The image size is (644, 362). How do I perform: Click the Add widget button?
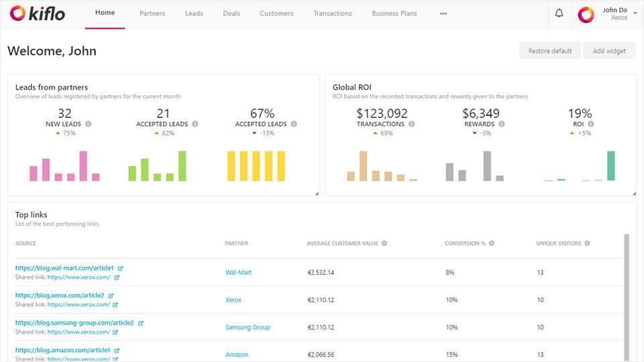608,51
